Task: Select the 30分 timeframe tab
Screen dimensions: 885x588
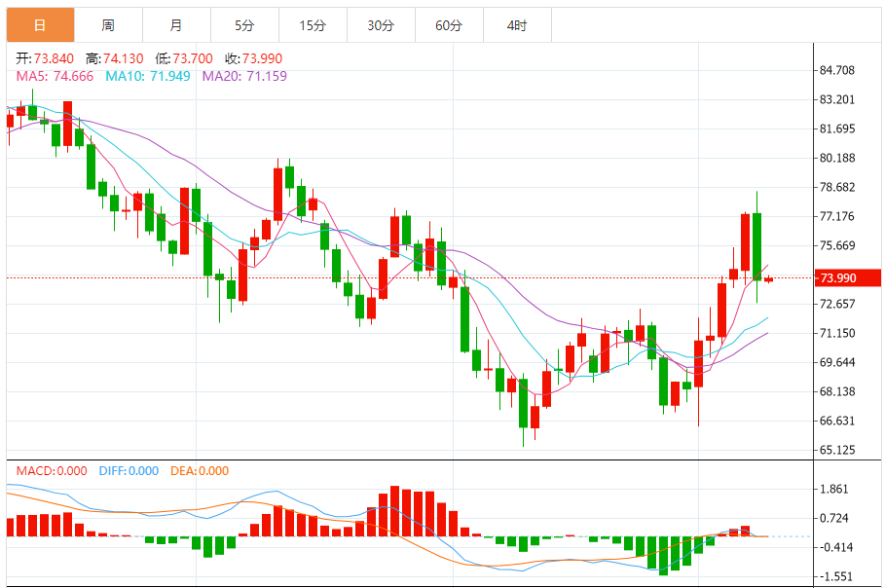Action: (381, 25)
